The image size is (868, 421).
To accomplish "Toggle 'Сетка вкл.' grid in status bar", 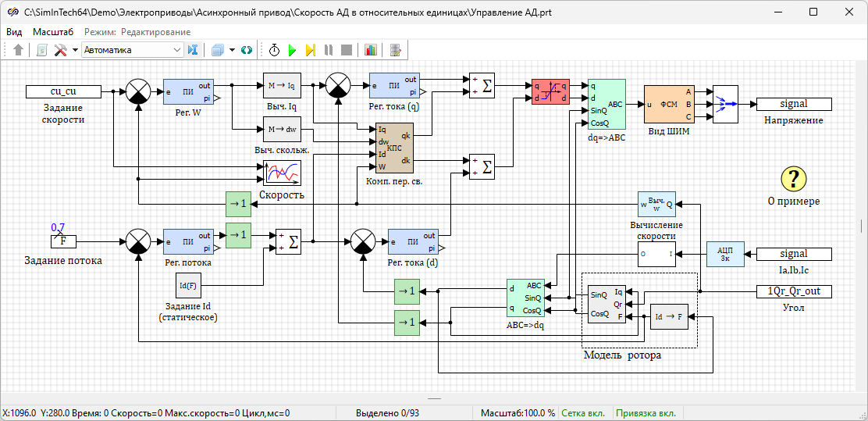I will pyautogui.click(x=585, y=413).
